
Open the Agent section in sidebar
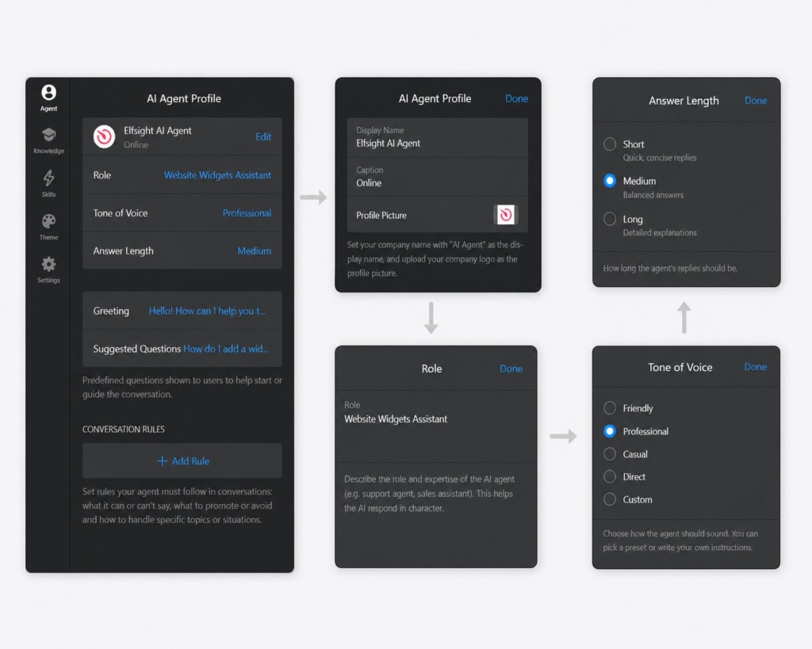click(x=48, y=97)
